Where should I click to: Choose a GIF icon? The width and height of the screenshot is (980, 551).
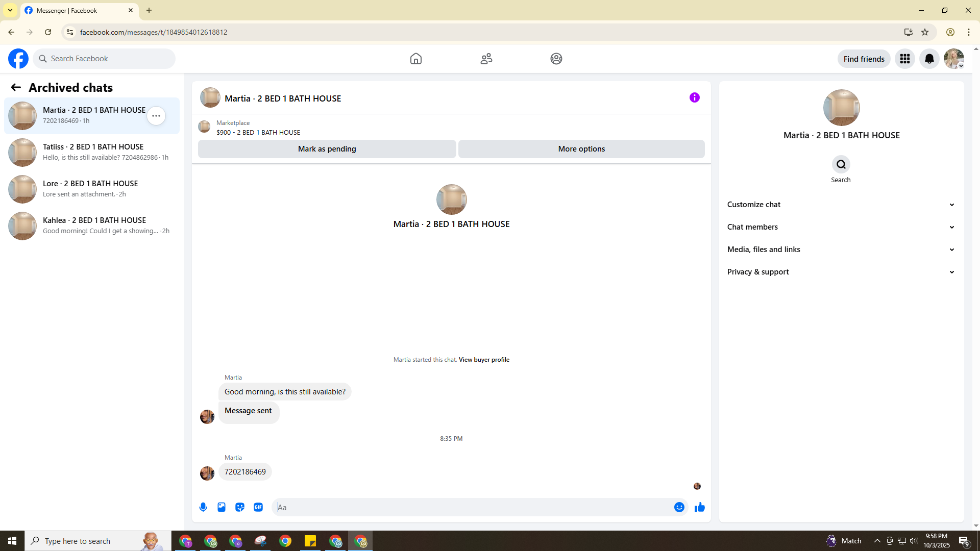coord(258,507)
